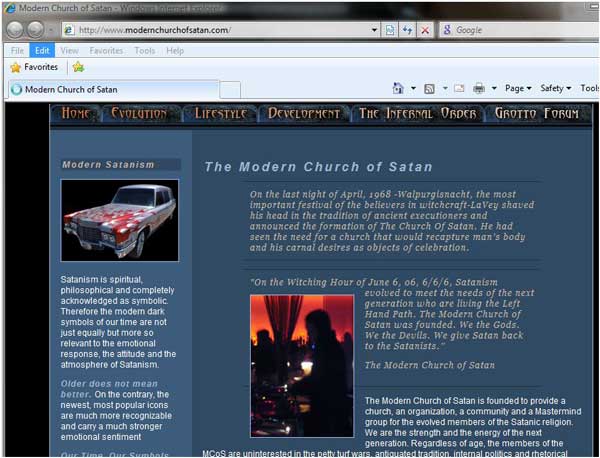Click the Print icon
600x458 pixels.
pos(479,88)
